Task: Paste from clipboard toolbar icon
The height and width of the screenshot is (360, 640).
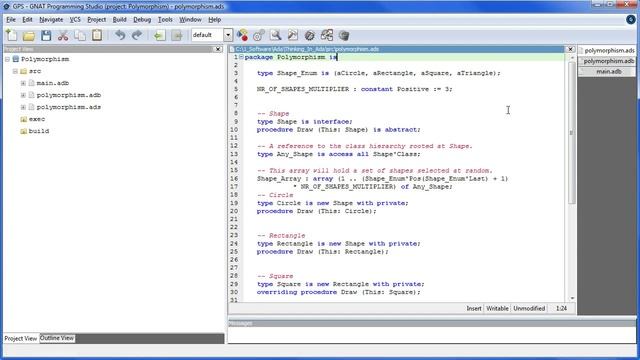Action: pyautogui.click(x=97, y=36)
